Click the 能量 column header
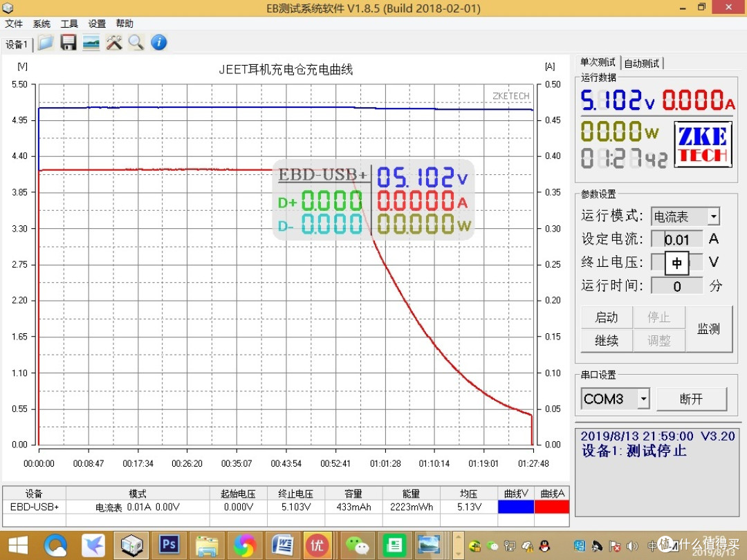 [412, 494]
